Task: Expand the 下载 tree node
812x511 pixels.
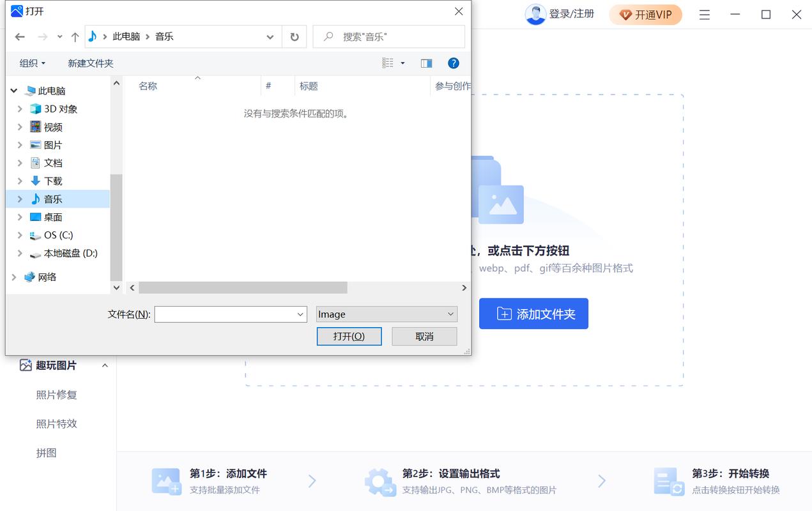Action: 20,181
